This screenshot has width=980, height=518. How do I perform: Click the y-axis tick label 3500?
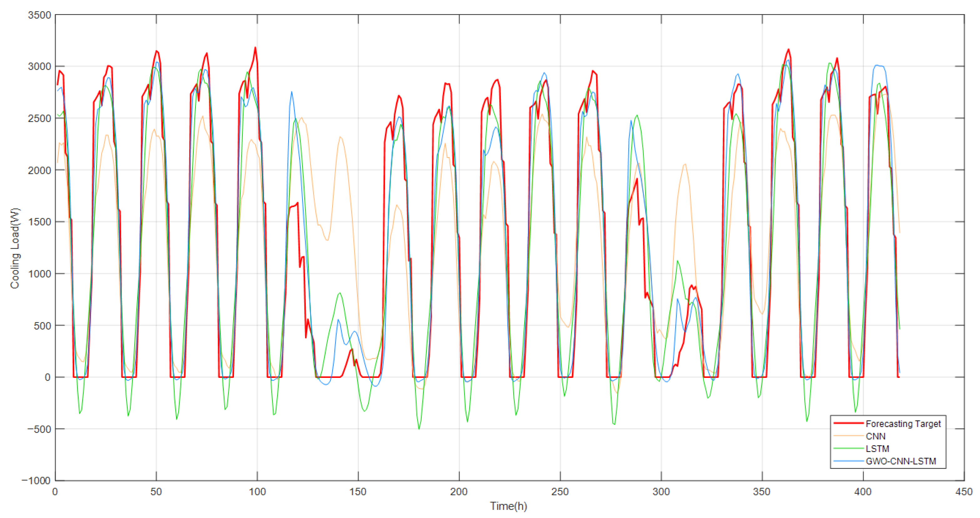tap(39, 15)
